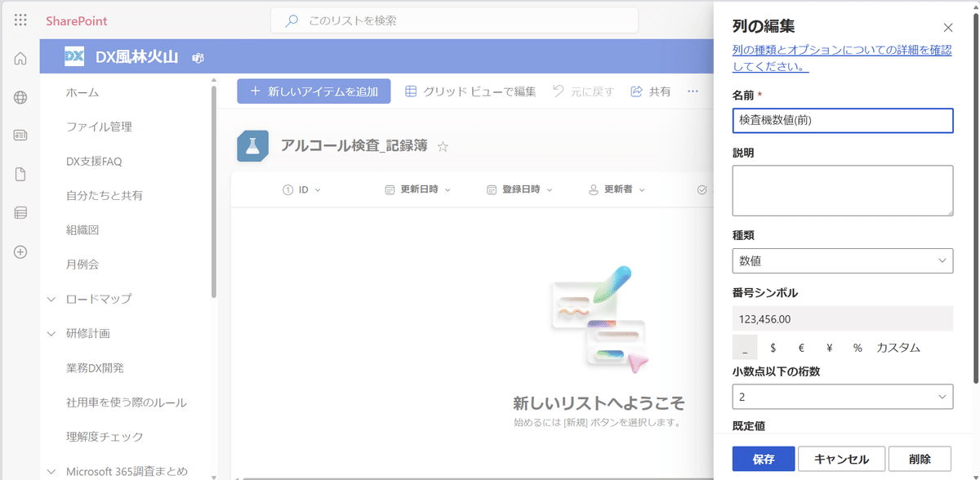Click the flask list icon beside アルコール検査_記録簿
Image resolution: width=980 pixels, height=480 pixels.
pyautogui.click(x=252, y=146)
